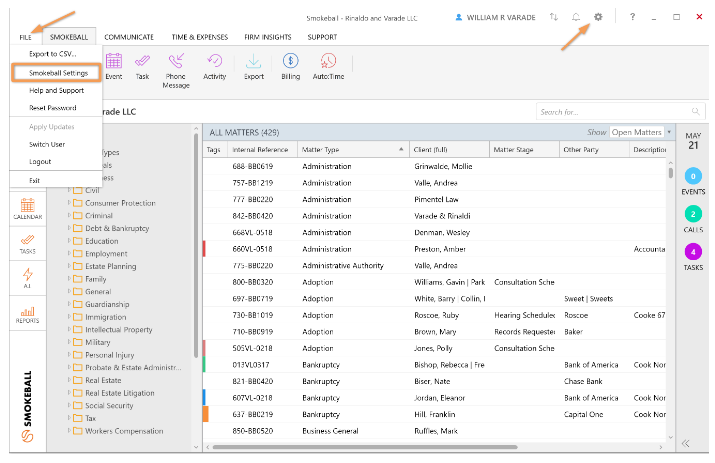Sort by Client (full) column header
Image resolution: width=715 pixels, height=463 pixels.
(449, 150)
